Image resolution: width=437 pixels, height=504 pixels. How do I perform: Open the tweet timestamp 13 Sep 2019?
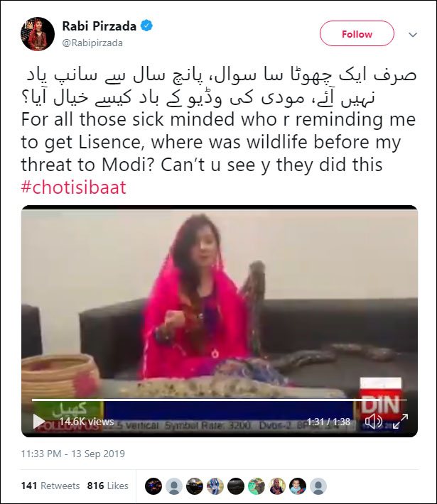coord(73,454)
